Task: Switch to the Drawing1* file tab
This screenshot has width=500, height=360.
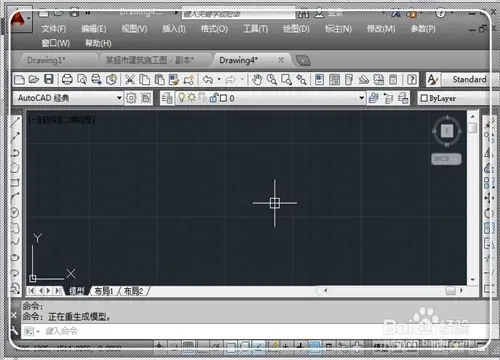Action: (x=47, y=60)
